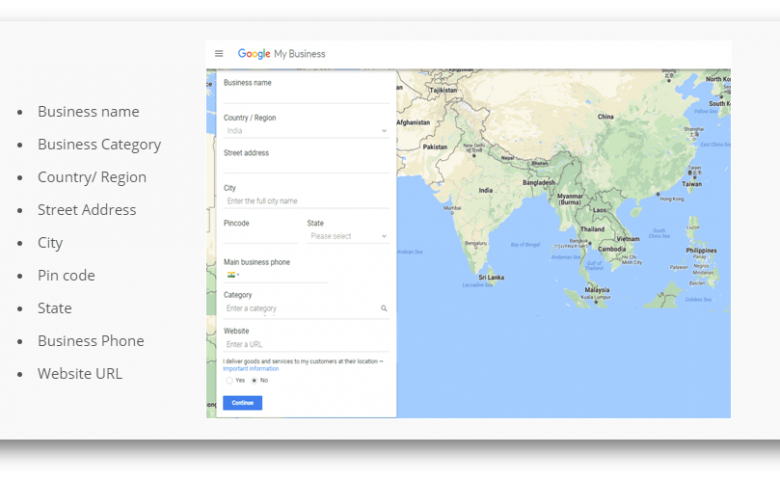Screen dimensions: 780x480
Task: Focus the Street address input
Action: [x=305, y=166]
